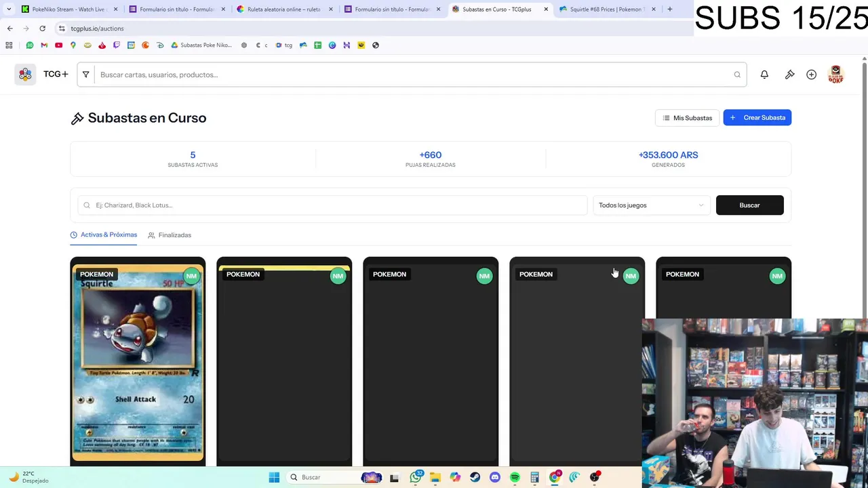Click the 'Buscar cartas, usuarios, productos' field

412,75
